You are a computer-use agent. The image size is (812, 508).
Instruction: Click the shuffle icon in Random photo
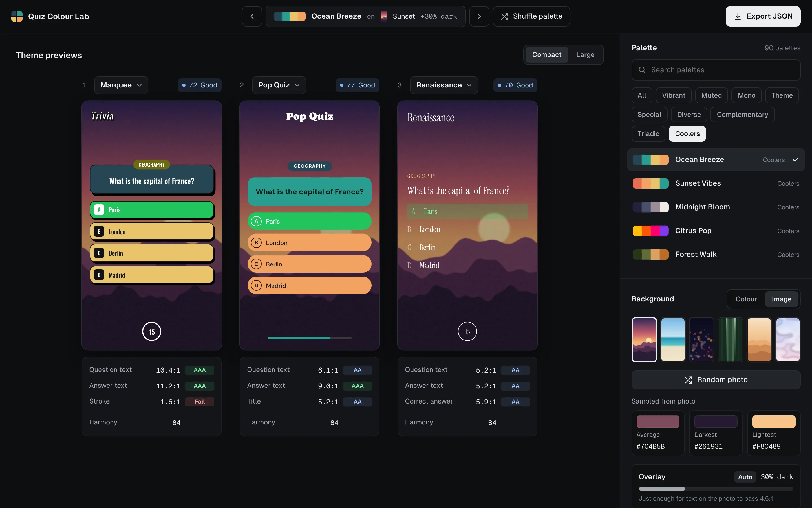[x=688, y=380]
